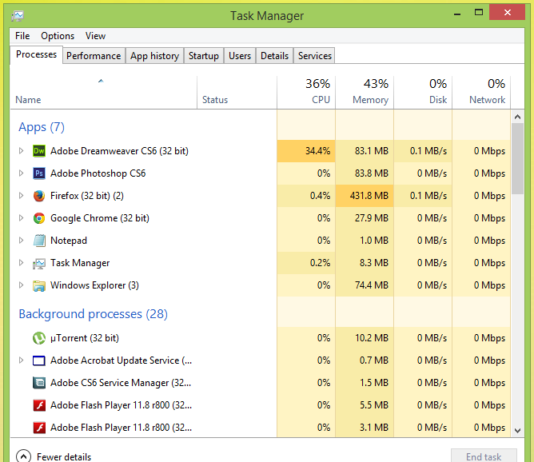Click the Adobe Photoshop CS6 icon
This screenshot has width=534, height=462.
pos(39,173)
